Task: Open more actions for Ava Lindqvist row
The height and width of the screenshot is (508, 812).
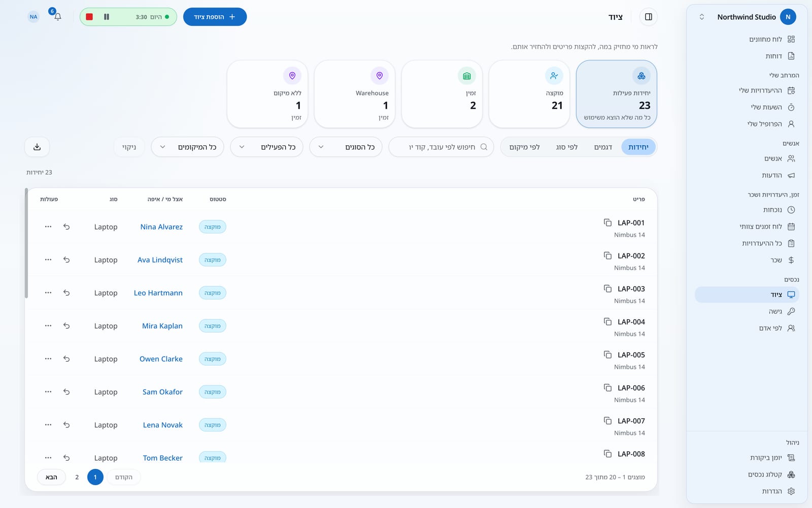Action: pos(48,260)
